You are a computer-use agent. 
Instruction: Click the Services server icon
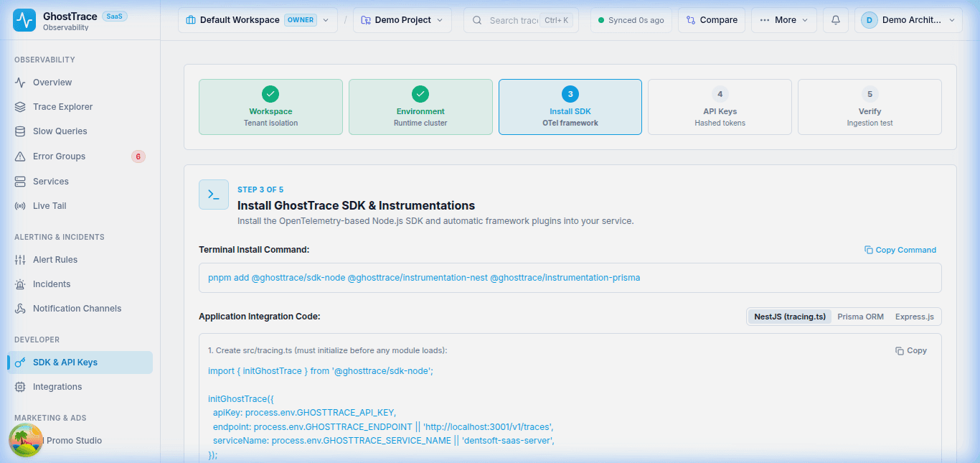coord(20,182)
